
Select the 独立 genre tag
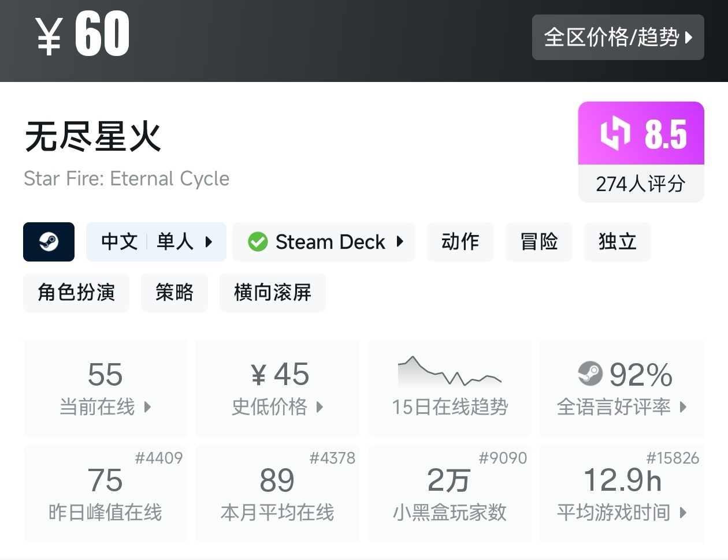(x=617, y=242)
